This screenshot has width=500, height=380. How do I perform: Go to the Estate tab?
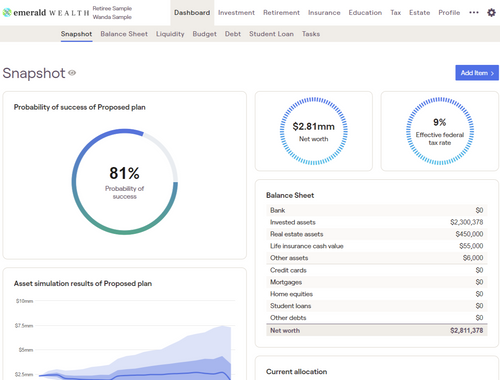(x=419, y=13)
